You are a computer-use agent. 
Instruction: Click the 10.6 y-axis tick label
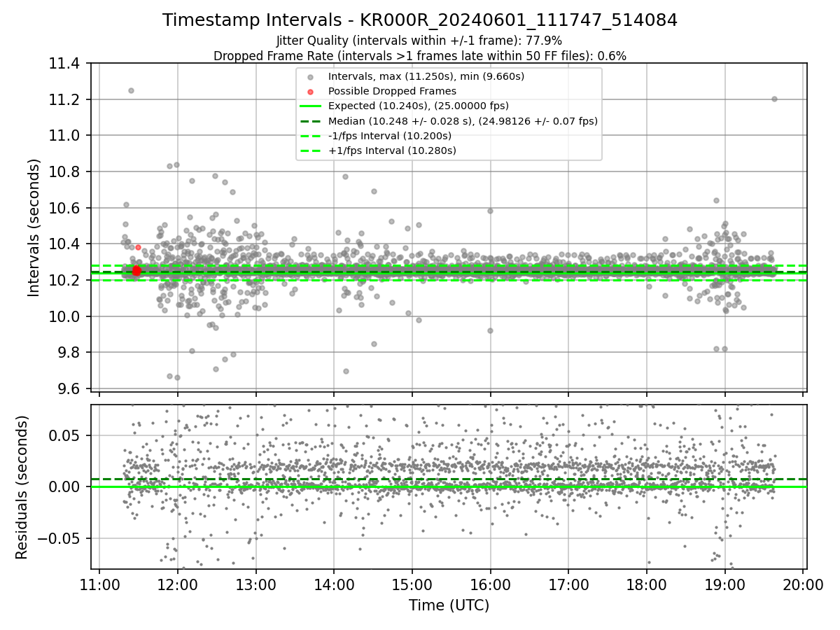click(x=66, y=209)
